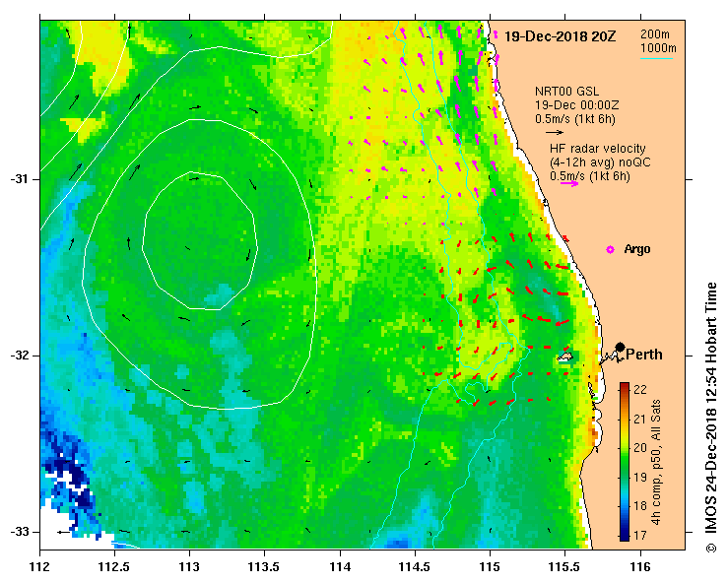Click the date label 19-Dec-2018 20Z
728x583 pixels.
pos(560,36)
